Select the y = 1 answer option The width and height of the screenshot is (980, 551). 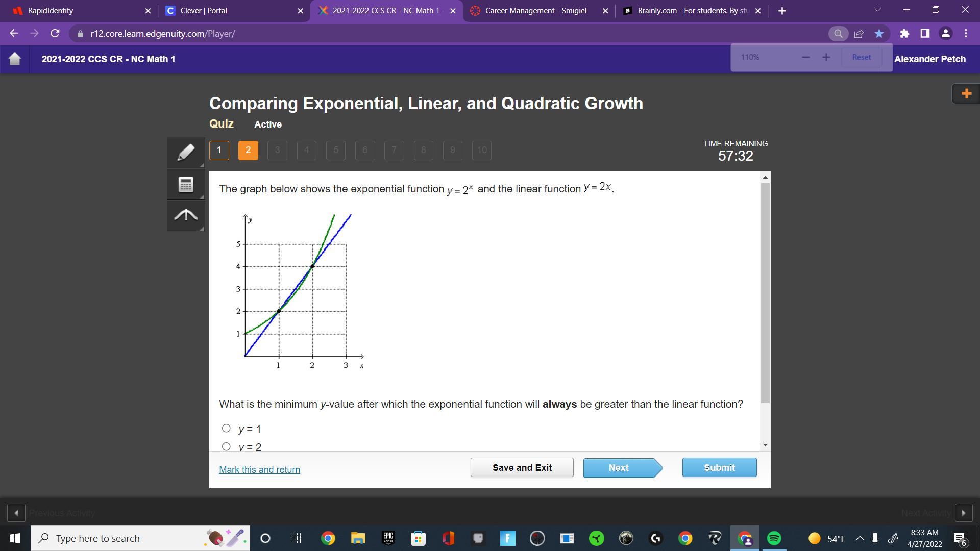coord(226,429)
